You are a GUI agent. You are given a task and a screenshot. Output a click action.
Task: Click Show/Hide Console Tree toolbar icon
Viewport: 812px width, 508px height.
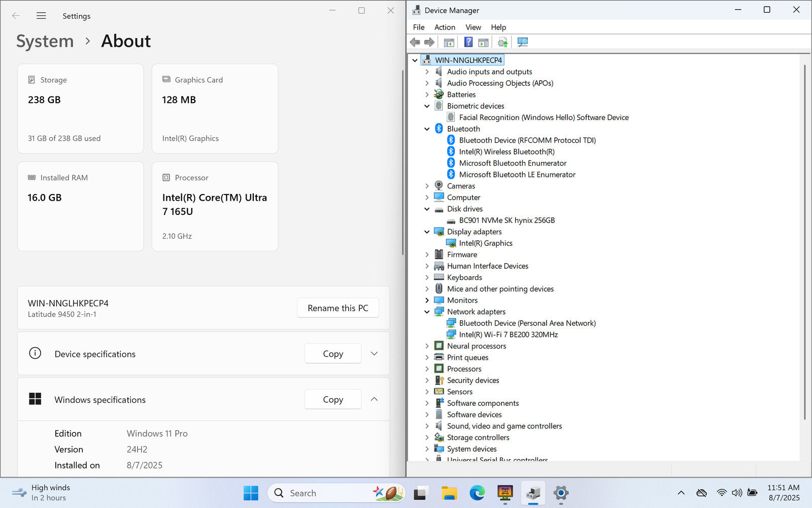coord(449,42)
